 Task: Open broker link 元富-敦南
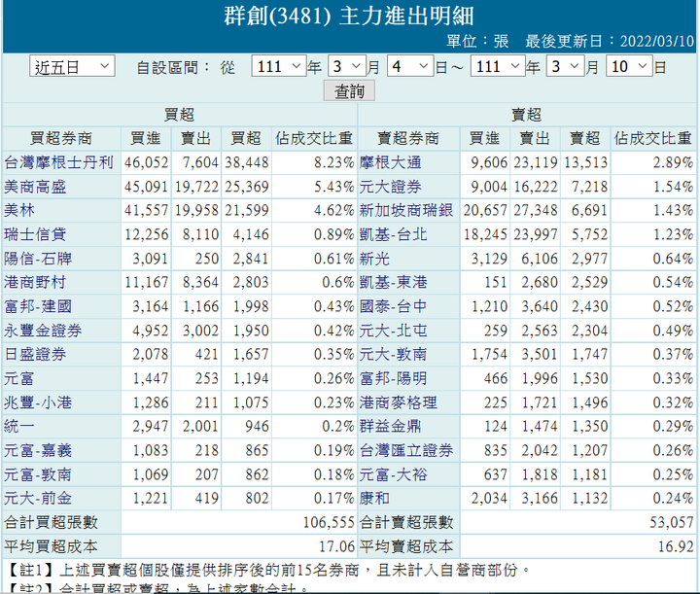38,474
